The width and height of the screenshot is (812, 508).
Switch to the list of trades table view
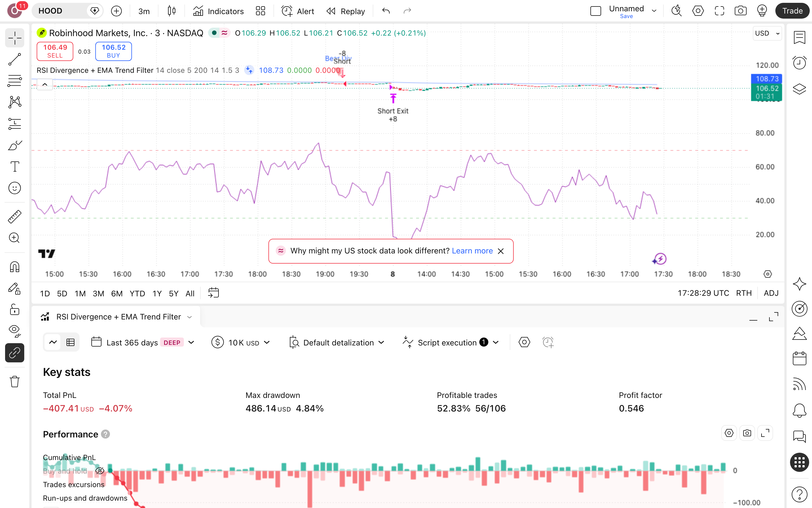tap(70, 342)
